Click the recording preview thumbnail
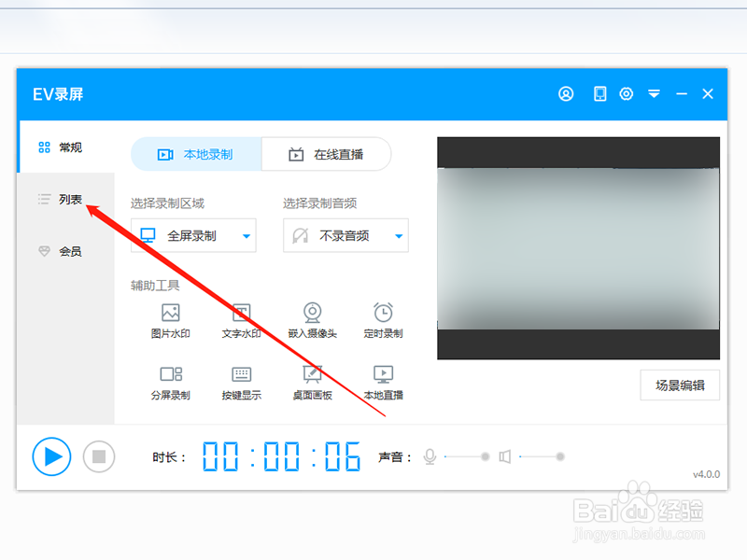The width and height of the screenshot is (747, 560). tap(578, 248)
